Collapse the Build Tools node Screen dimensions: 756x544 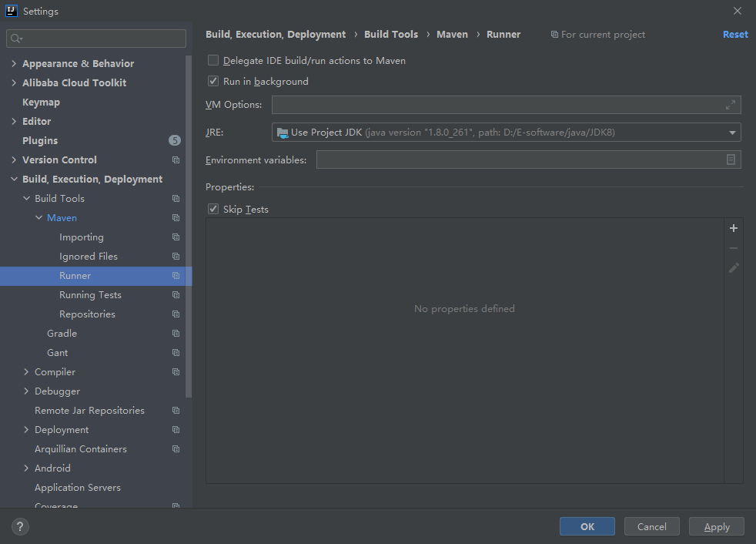coord(26,198)
